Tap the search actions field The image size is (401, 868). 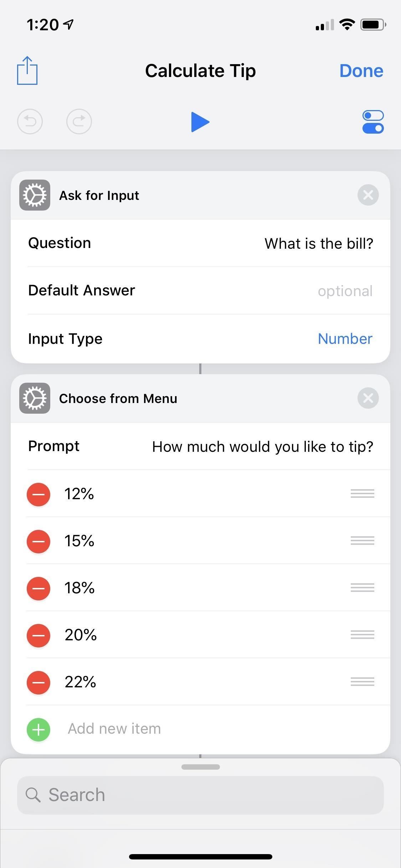[x=200, y=795]
